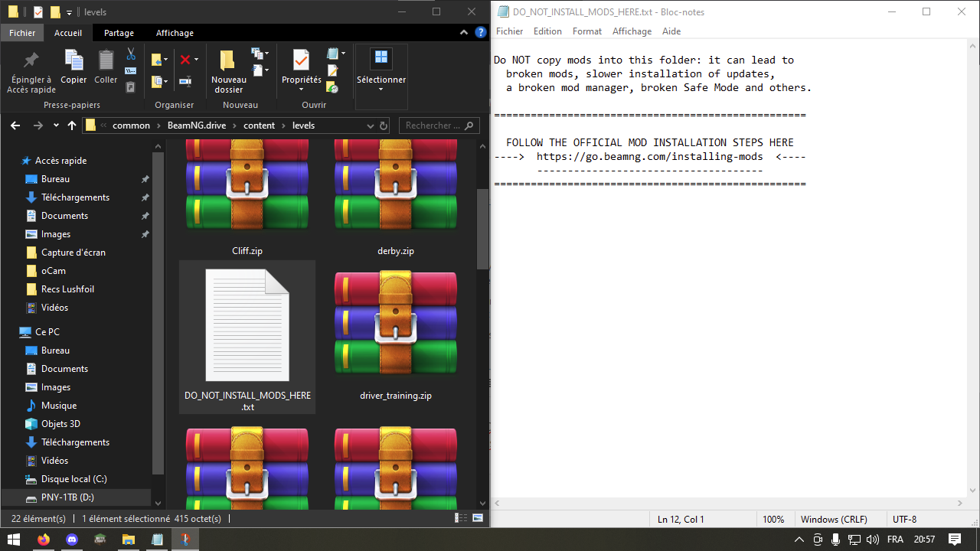
Task: Switch to the Affichage ribbon tab in Explorer
Action: pyautogui.click(x=175, y=33)
